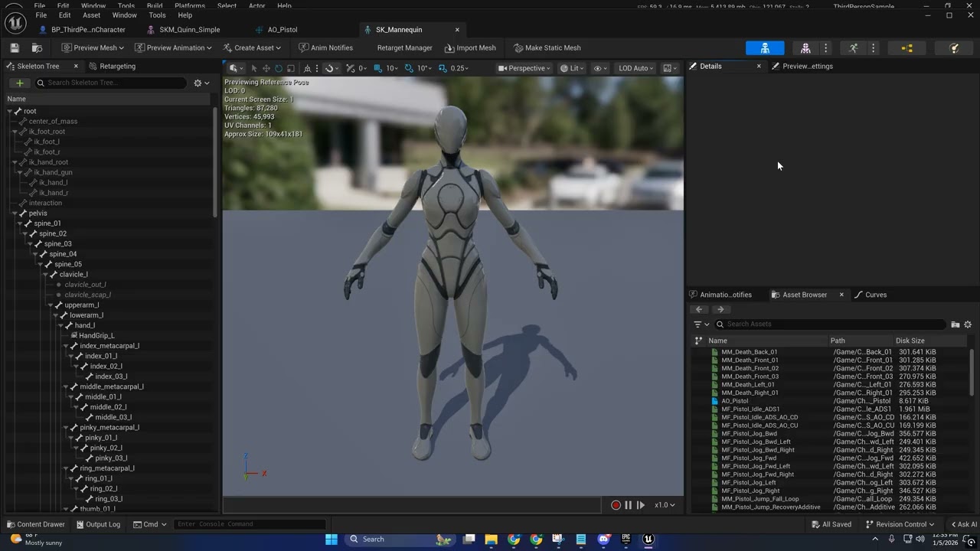Screen dimensions: 980x551
Task: Open Animation editor mode running-figure icon
Action: point(854,48)
